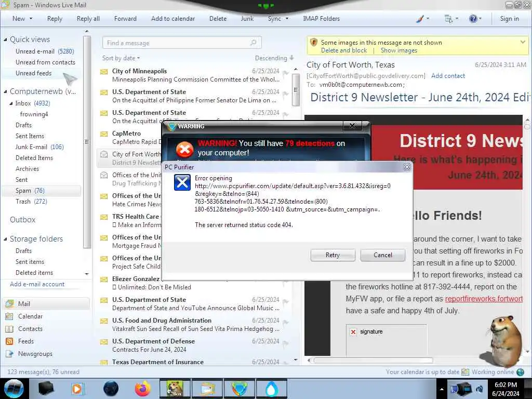
Task: Open Firefox from the taskbar
Action: click(x=142, y=389)
